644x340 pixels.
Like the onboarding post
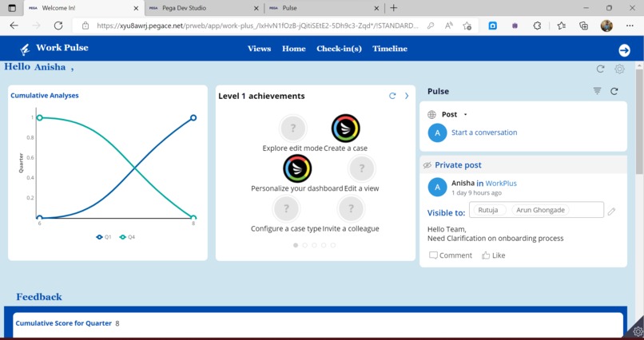tap(493, 255)
